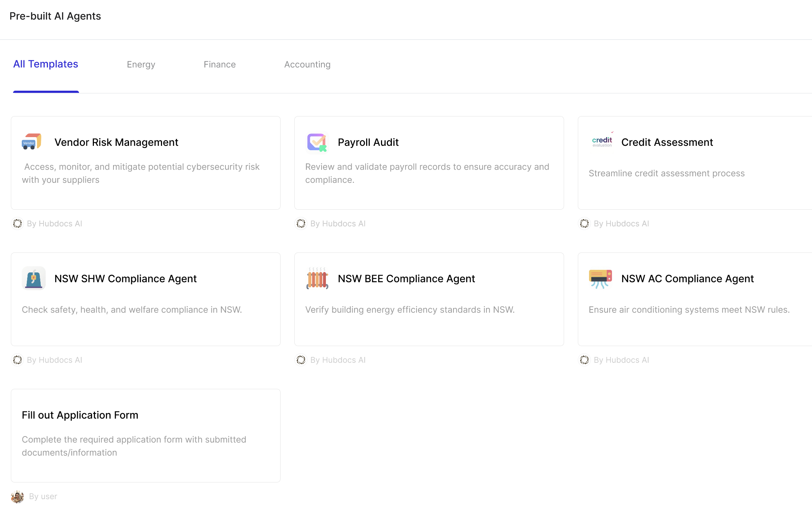Switch to the Finance tab
Screen dimensions: 812x518
pos(220,65)
